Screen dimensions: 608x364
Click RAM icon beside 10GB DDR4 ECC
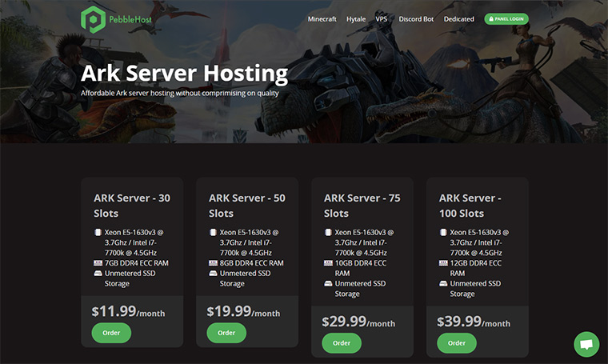(x=328, y=263)
